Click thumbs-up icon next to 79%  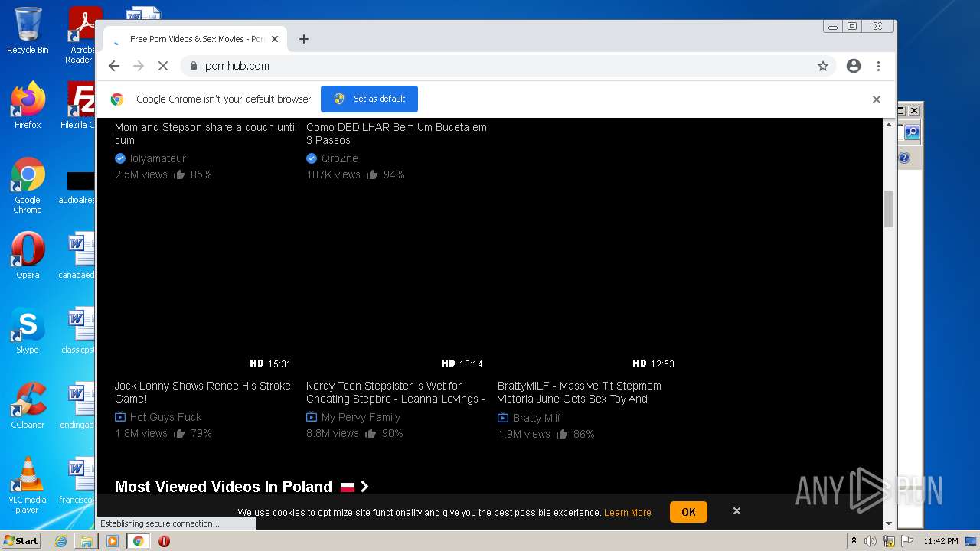point(179,433)
